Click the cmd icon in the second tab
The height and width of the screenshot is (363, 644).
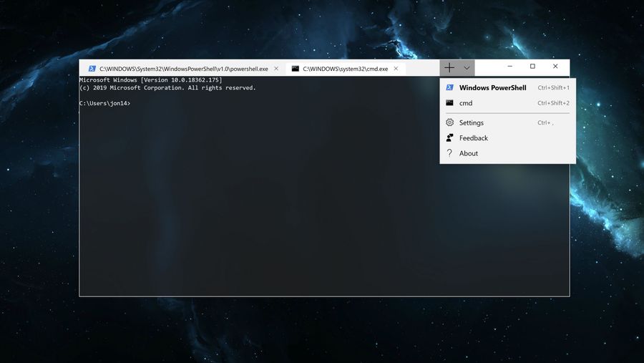(296, 69)
